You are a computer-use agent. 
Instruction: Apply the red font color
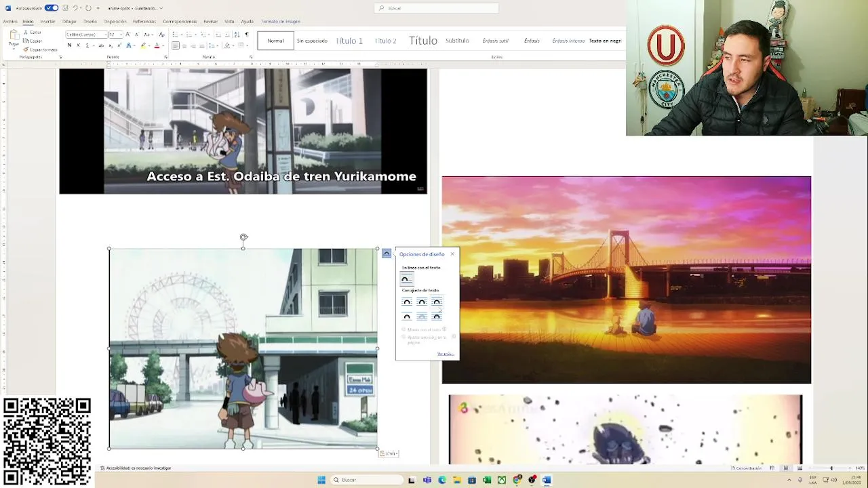pyautogui.click(x=157, y=45)
